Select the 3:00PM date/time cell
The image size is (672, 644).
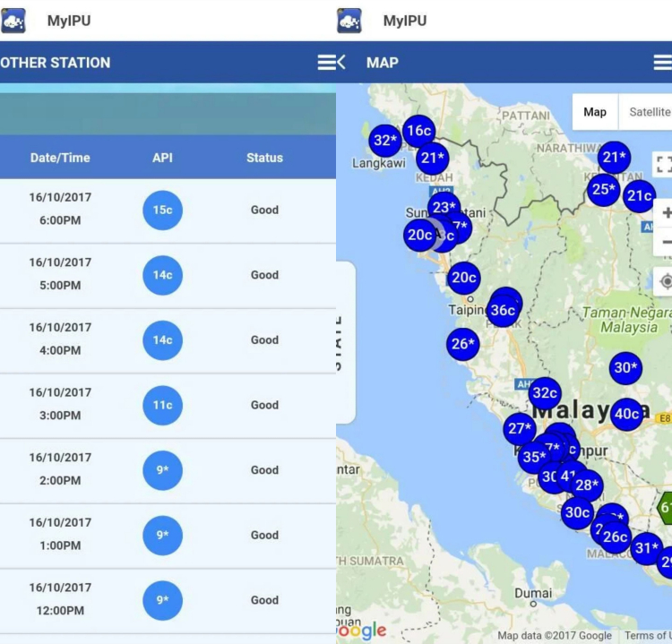(x=60, y=404)
